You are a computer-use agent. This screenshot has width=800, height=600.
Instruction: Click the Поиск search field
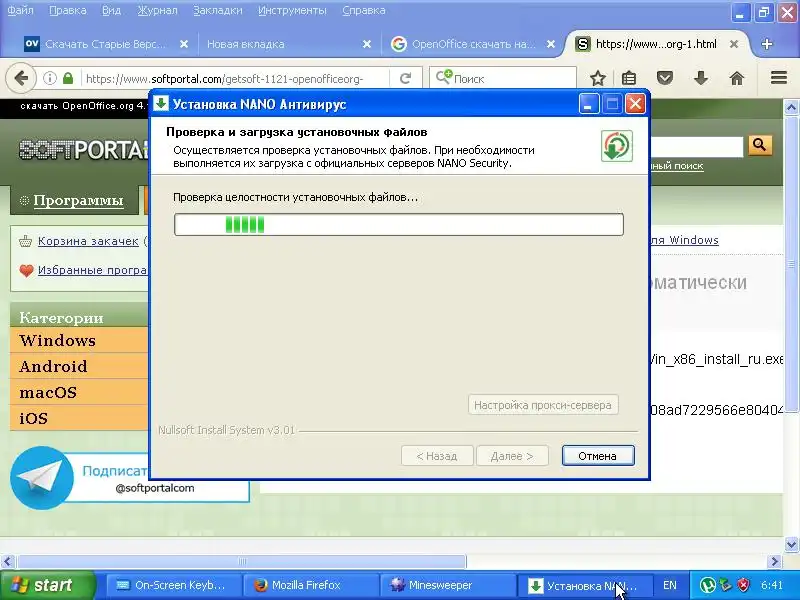pyautogui.click(x=503, y=79)
